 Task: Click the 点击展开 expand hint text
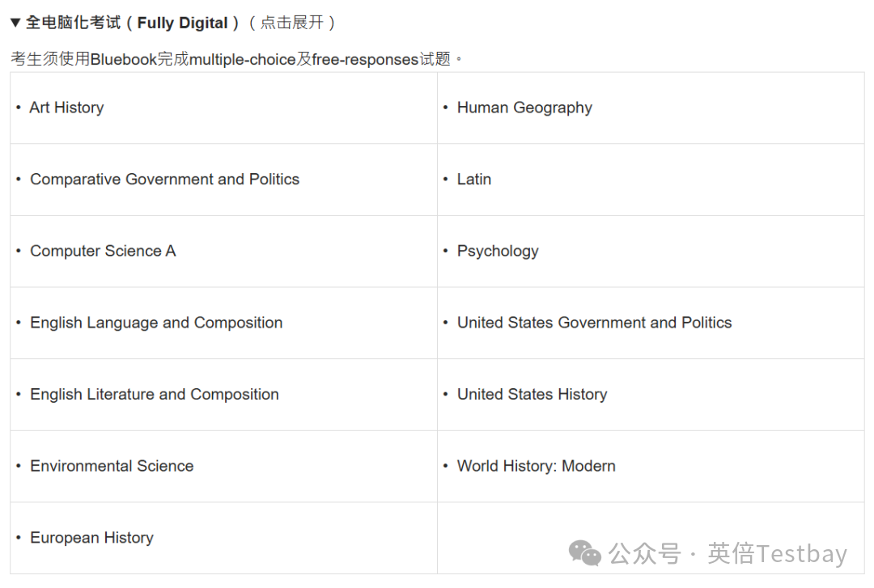291,23
